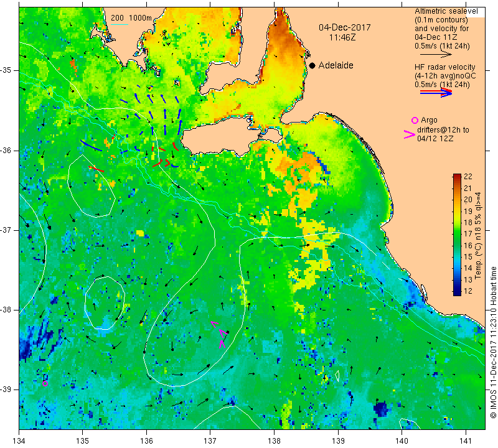
Task: Click the longitude axis label 137
Action: (210, 441)
